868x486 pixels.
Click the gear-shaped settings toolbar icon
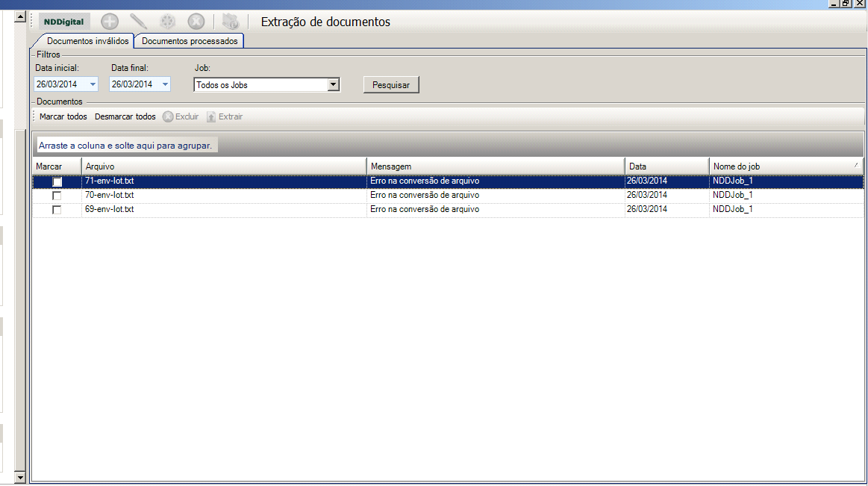167,22
